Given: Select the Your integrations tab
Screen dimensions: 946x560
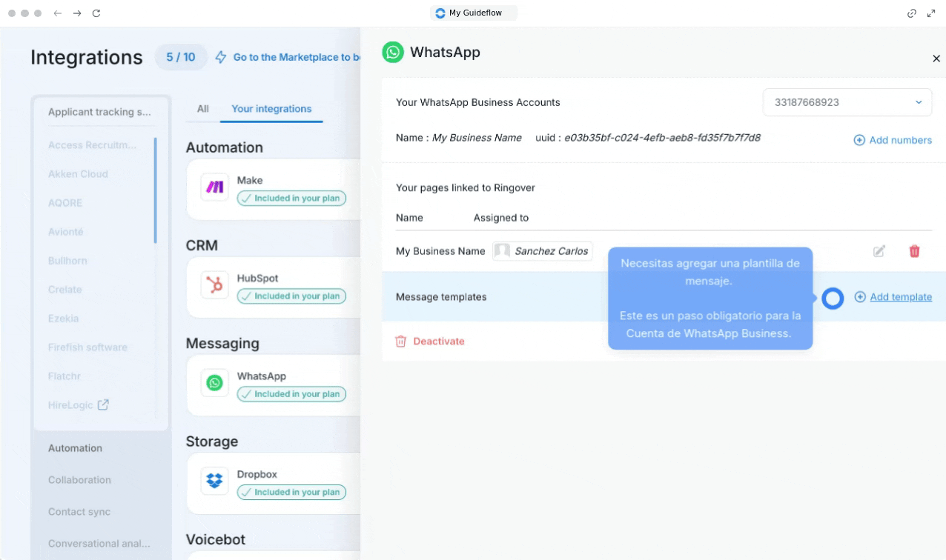Looking at the screenshot, I should coord(271,109).
